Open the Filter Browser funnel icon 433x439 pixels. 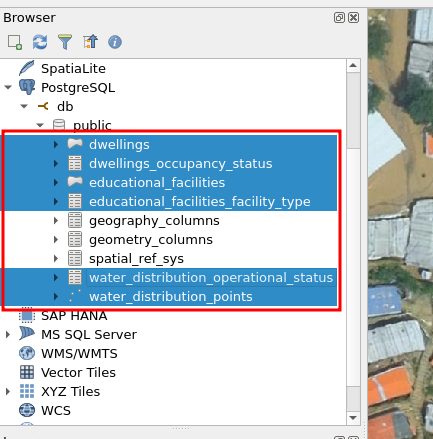click(65, 42)
